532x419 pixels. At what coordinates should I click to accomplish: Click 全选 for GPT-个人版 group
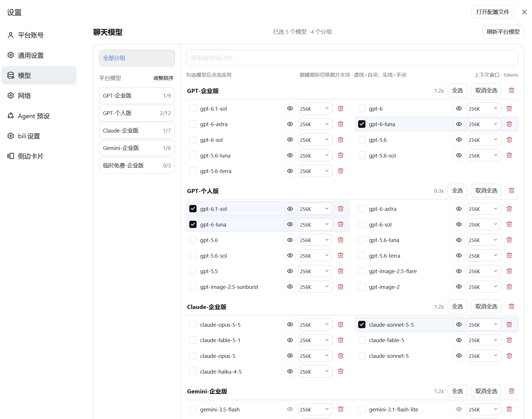(457, 190)
